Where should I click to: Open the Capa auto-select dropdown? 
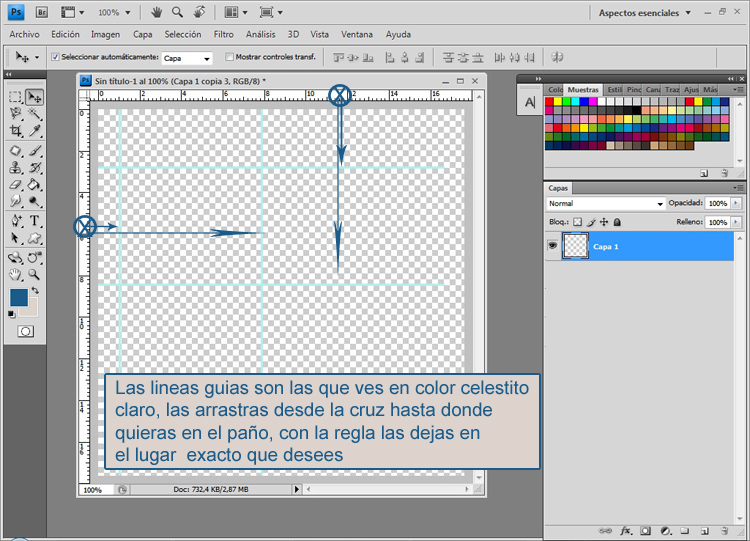pyautogui.click(x=187, y=58)
